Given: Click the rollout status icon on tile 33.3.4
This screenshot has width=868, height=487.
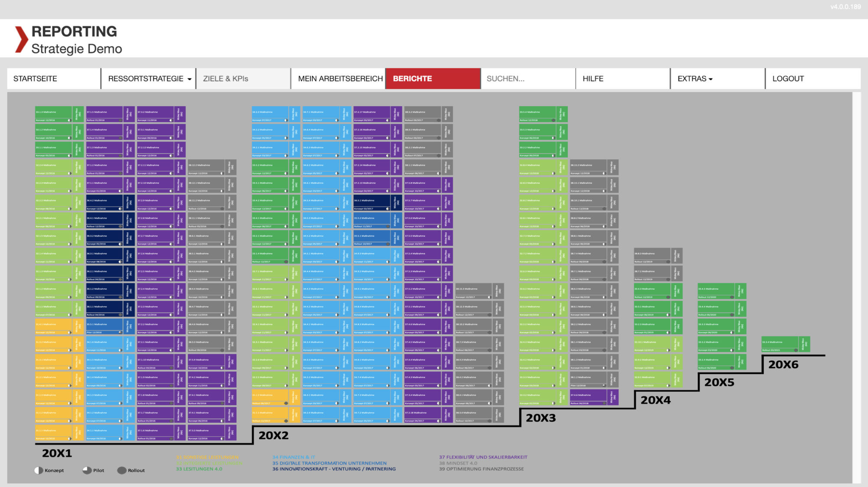Looking at the screenshot, I should 796,350.
